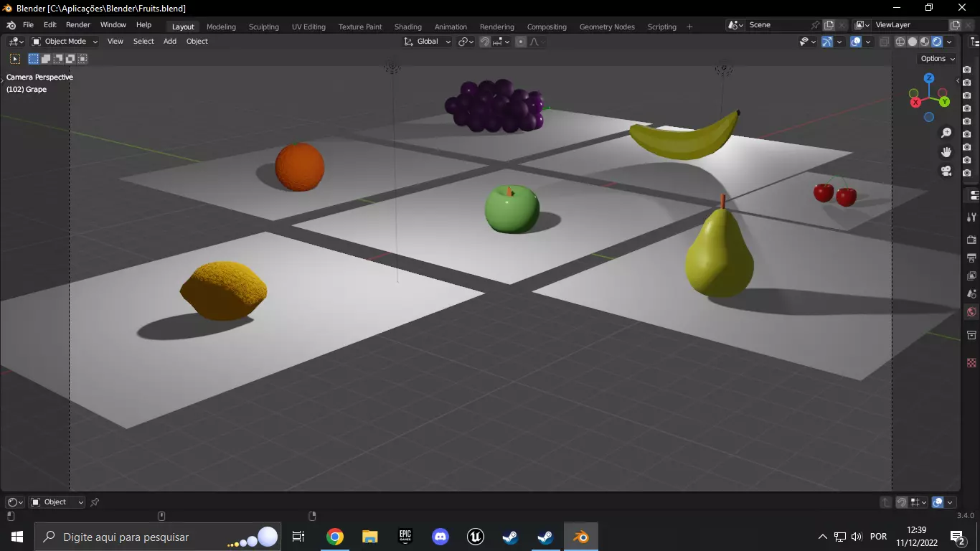This screenshot has height=551, width=980.
Task: Open the Output properties tab
Action: click(971, 258)
